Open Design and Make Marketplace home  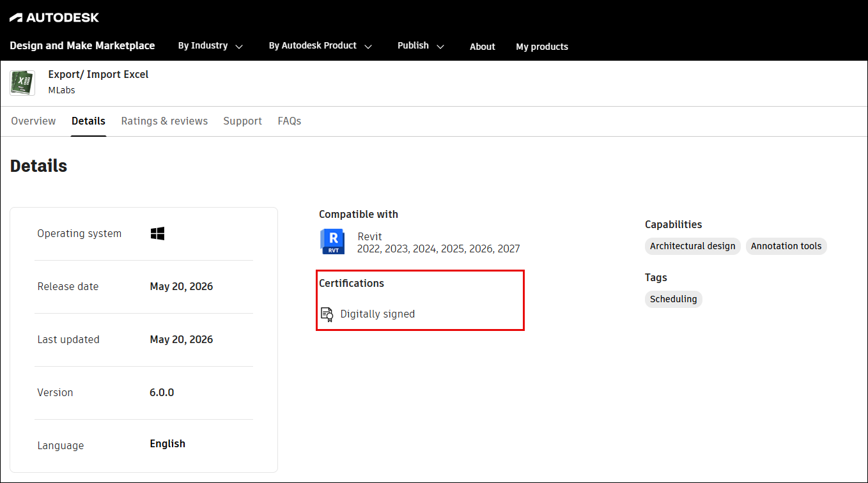pos(82,46)
